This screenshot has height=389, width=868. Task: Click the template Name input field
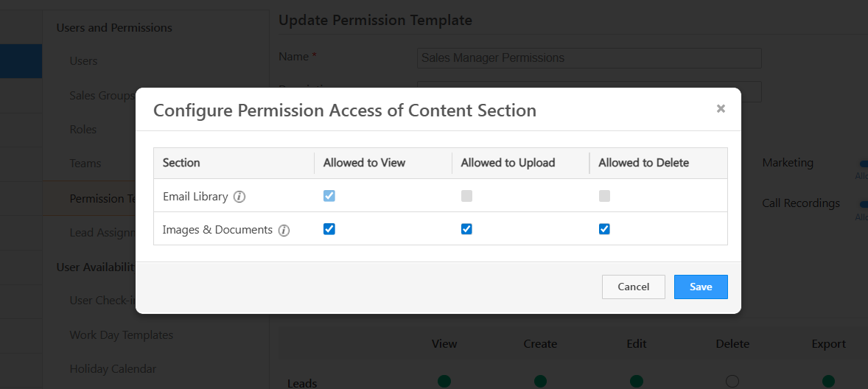589,58
